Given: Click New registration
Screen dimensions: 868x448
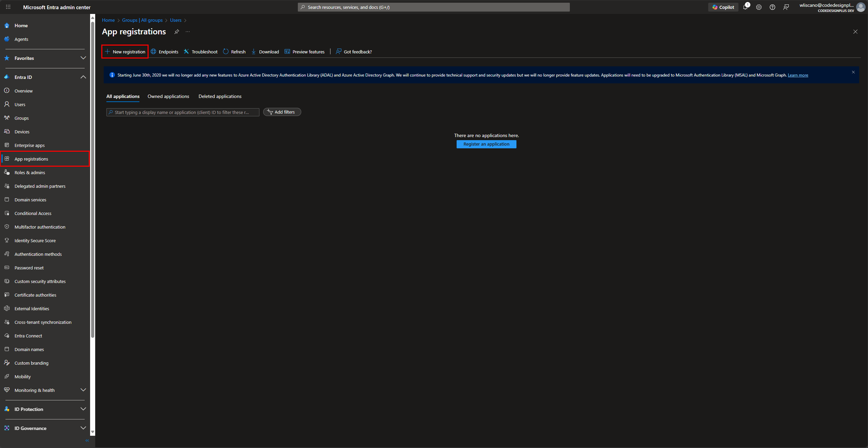Looking at the screenshot, I should (125, 52).
